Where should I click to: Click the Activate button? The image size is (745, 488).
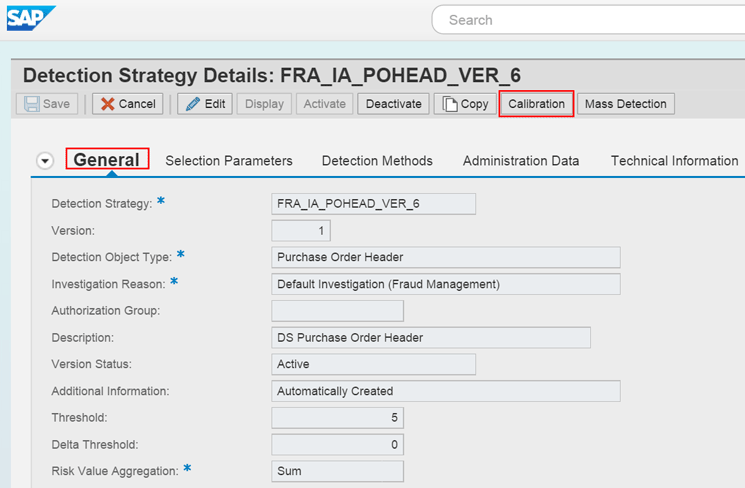click(325, 104)
